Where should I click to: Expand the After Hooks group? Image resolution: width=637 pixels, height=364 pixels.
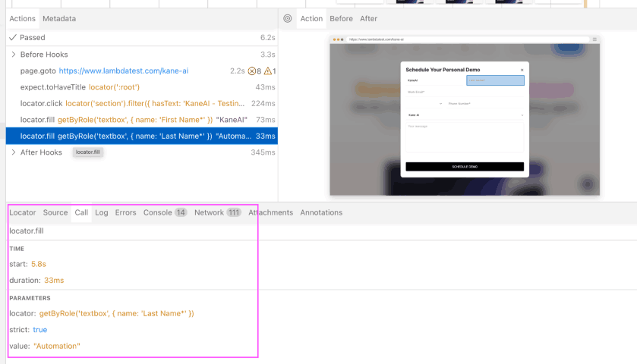pyautogui.click(x=14, y=152)
